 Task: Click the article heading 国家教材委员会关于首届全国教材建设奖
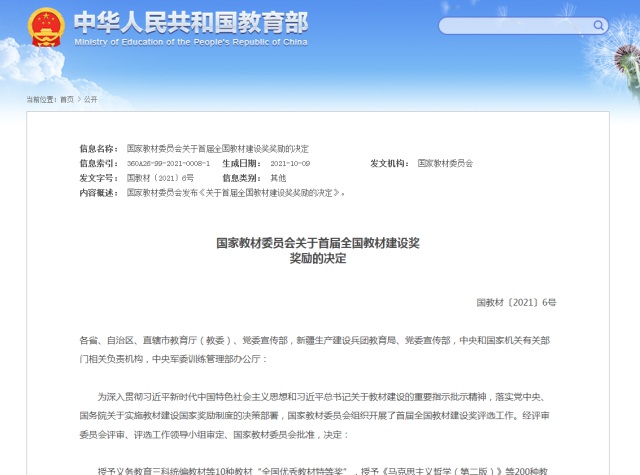click(318, 243)
